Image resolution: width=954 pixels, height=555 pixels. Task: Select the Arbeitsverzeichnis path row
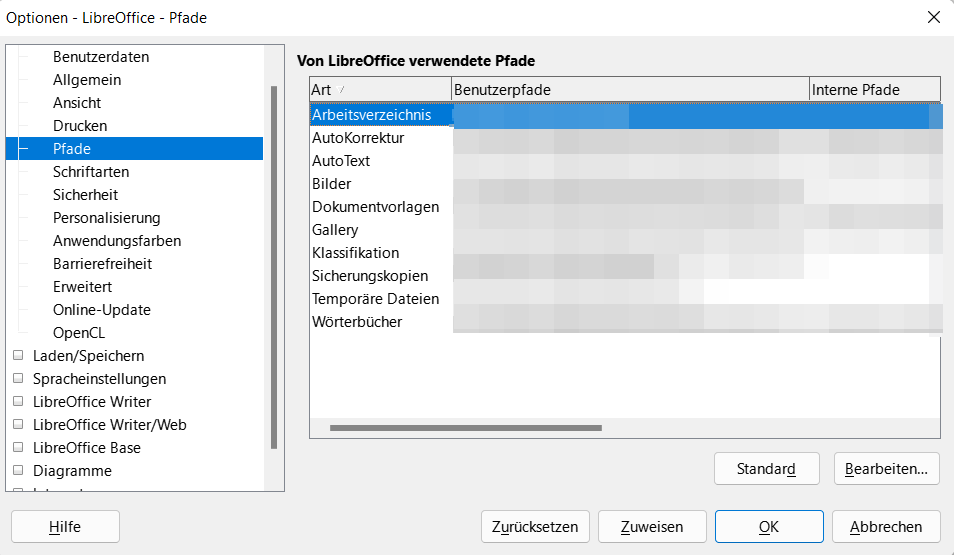click(x=625, y=115)
